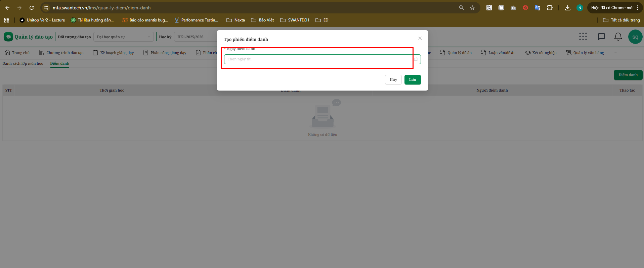This screenshot has width=644, height=268.
Task: Open Chrome extensions puzzle icon
Action: [x=550, y=8]
